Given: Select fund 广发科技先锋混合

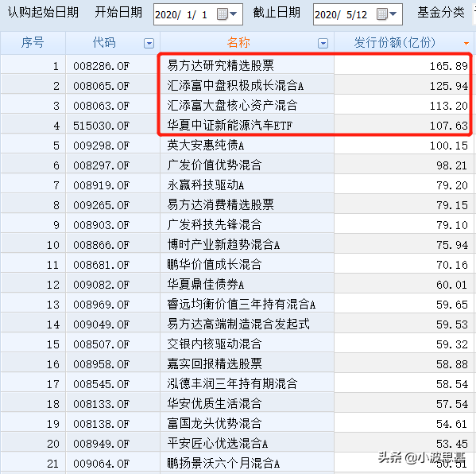Looking at the screenshot, I should pos(215,225).
